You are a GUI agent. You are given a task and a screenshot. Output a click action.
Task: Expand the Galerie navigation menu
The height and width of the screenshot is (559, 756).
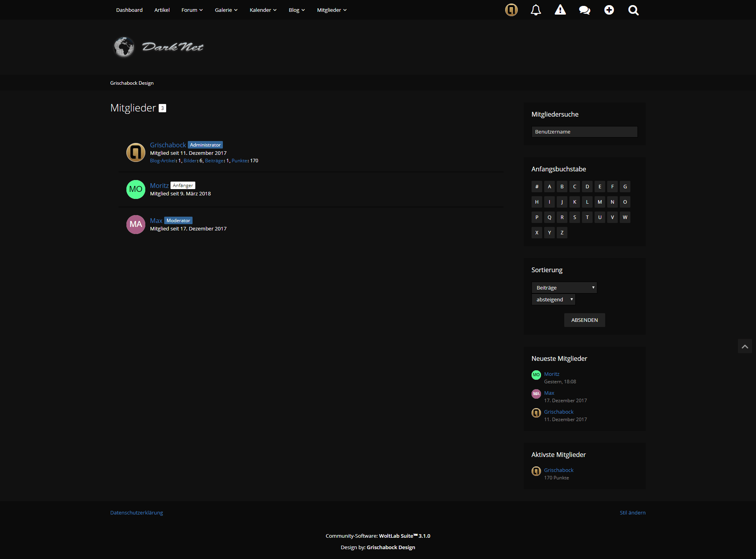[x=226, y=10]
